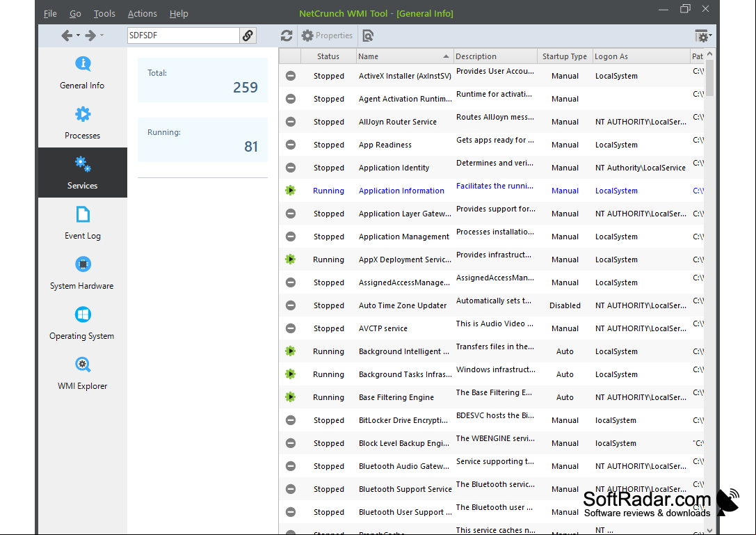This screenshot has width=756, height=535.
Task: Expand the forward history dropdown arrow
Action: pyautogui.click(x=102, y=35)
